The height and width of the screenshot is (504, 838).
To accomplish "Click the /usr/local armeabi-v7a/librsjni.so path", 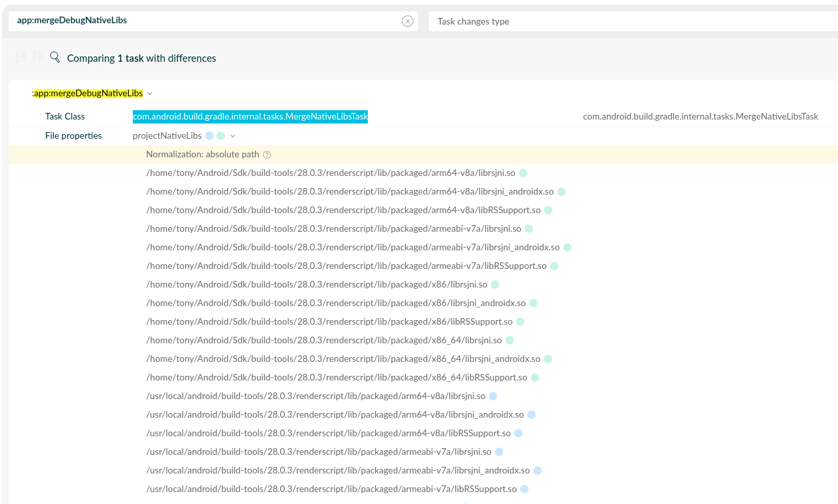I will 318,452.
